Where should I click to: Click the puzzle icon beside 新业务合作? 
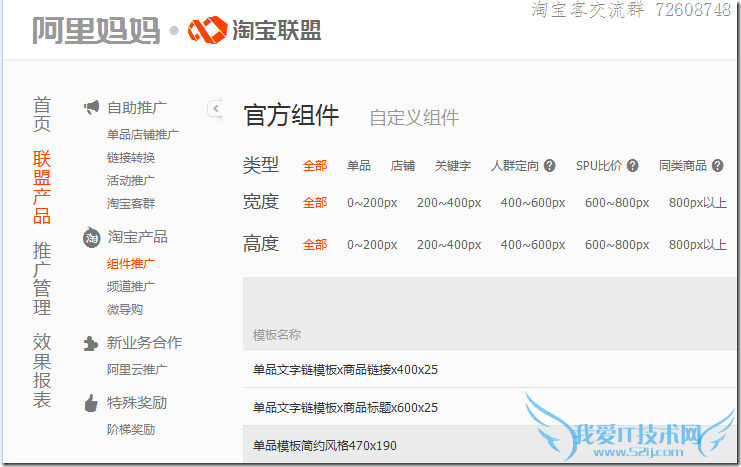91,343
